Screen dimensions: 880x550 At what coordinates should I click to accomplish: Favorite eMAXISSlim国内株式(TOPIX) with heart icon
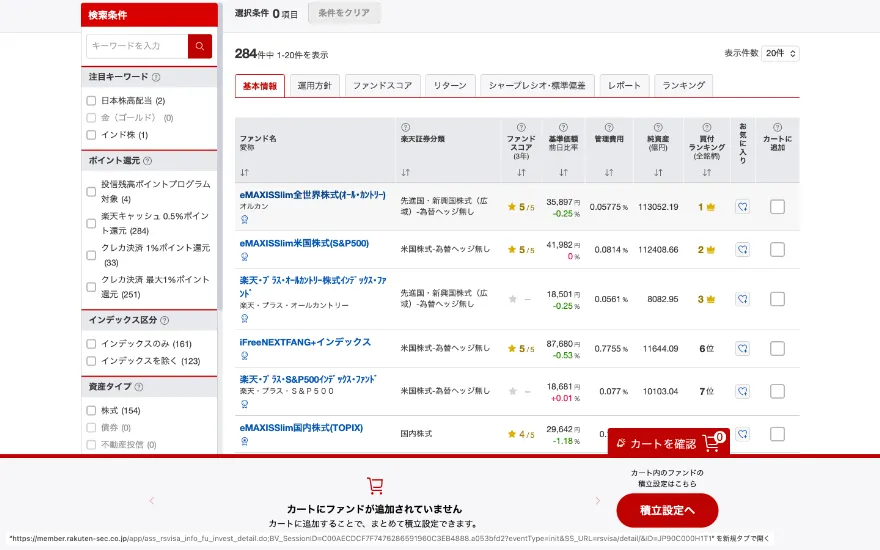click(x=742, y=434)
